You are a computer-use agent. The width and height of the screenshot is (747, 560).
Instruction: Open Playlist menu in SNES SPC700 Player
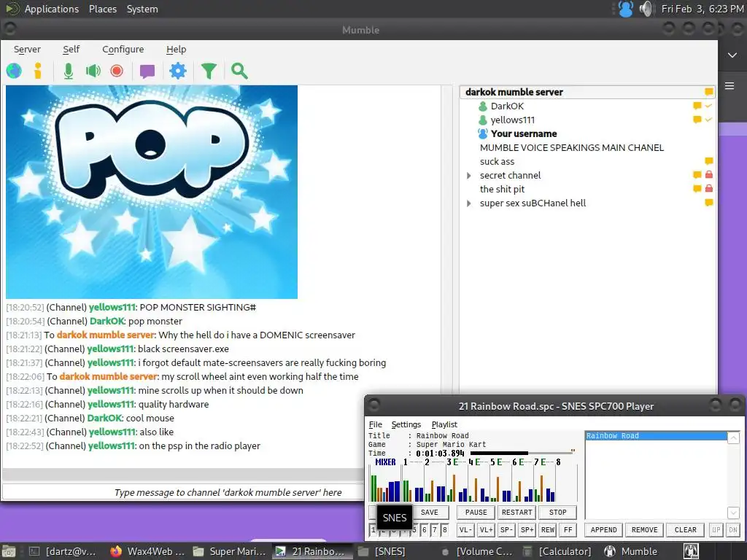444,424
